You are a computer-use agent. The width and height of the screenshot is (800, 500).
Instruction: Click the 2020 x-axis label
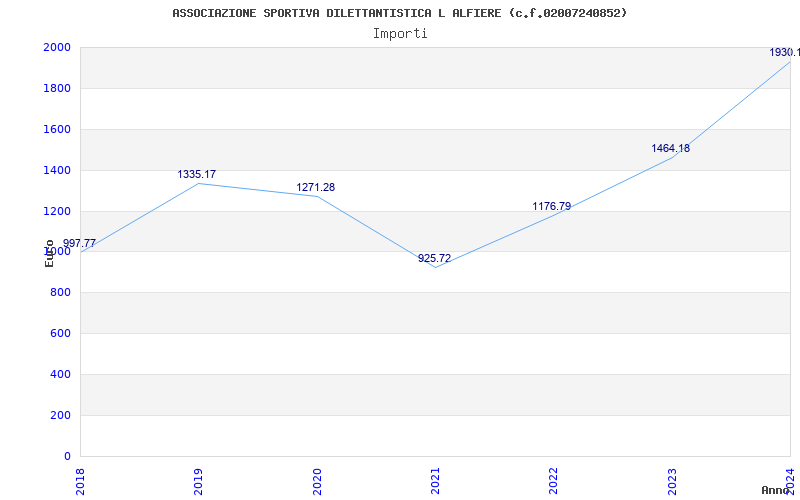pyautogui.click(x=317, y=481)
